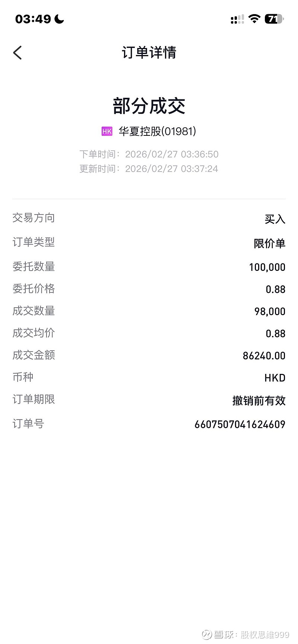Tap the Xueqiu watermark logo
The height and width of the screenshot is (644, 298).
pyautogui.click(x=207, y=634)
